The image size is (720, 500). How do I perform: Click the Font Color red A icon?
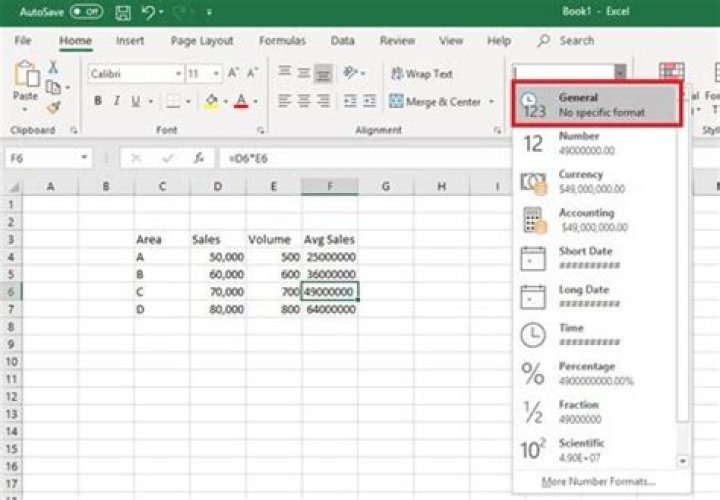click(x=242, y=101)
